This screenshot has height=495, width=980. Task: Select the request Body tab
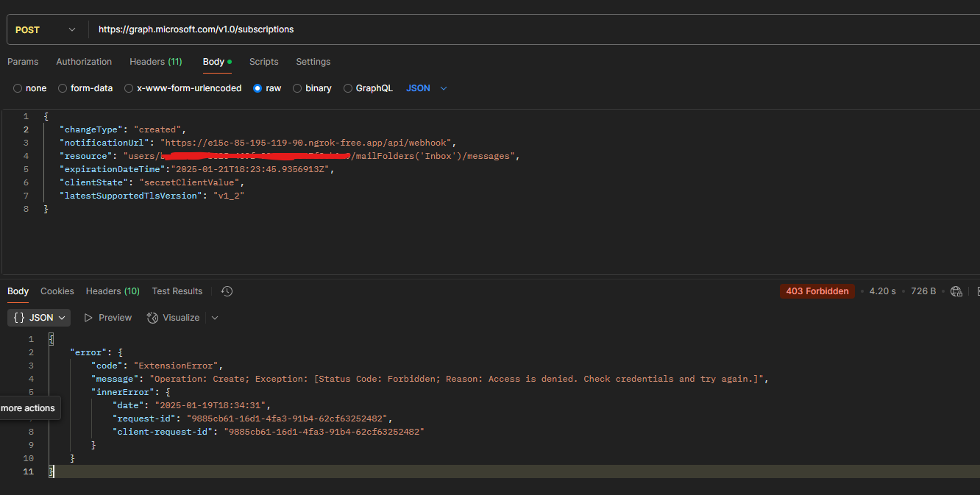tap(217, 62)
